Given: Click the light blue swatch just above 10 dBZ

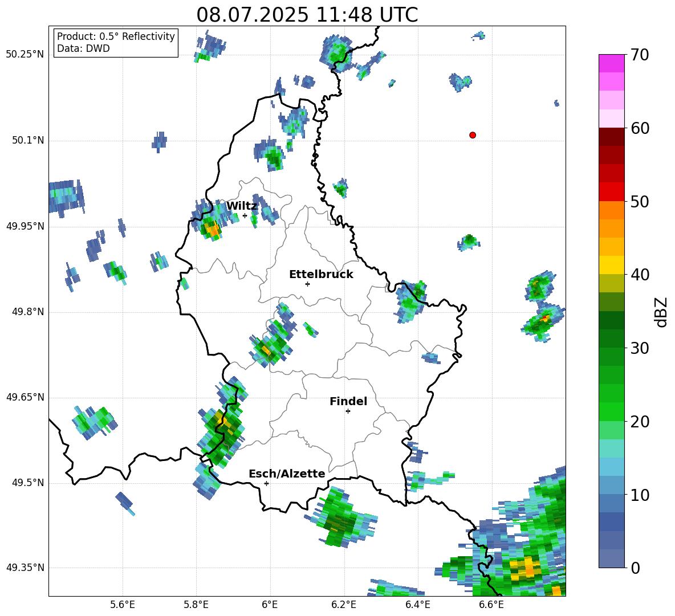Looking at the screenshot, I should click(x=611, y=485).
